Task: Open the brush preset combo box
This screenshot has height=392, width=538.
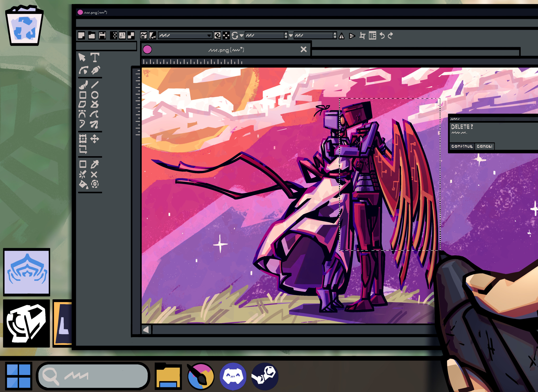Action: pos(185,35)
